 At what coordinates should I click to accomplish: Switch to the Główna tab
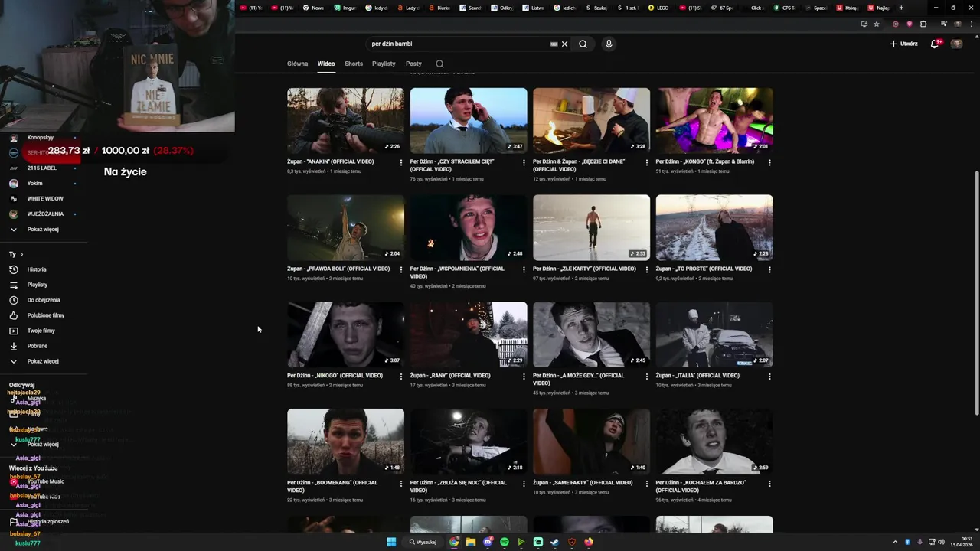click(297, 64)
